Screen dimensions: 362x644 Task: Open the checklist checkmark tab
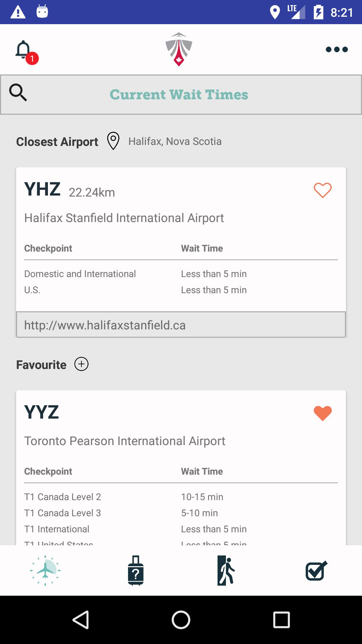(x=316, y=570)
